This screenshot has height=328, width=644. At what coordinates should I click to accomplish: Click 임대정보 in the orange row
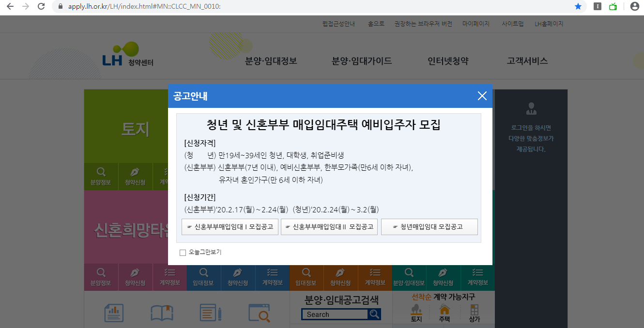306,277
